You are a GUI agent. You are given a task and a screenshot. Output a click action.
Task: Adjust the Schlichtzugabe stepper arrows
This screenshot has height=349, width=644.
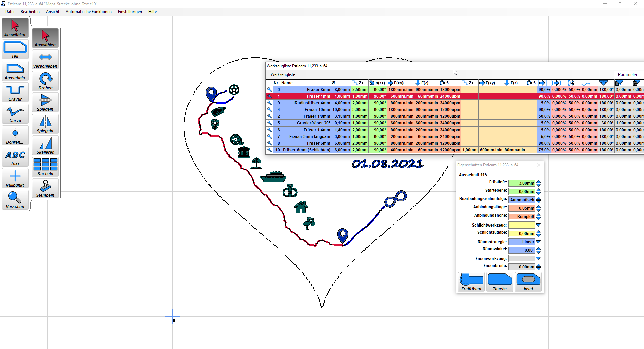click(538, 234)
